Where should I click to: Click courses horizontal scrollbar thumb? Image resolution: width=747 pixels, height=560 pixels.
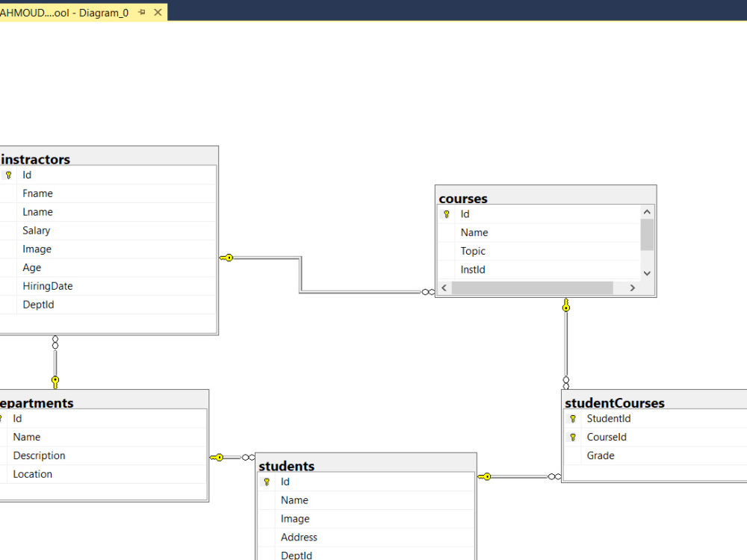pyautogui.click(x=532, y=287)
